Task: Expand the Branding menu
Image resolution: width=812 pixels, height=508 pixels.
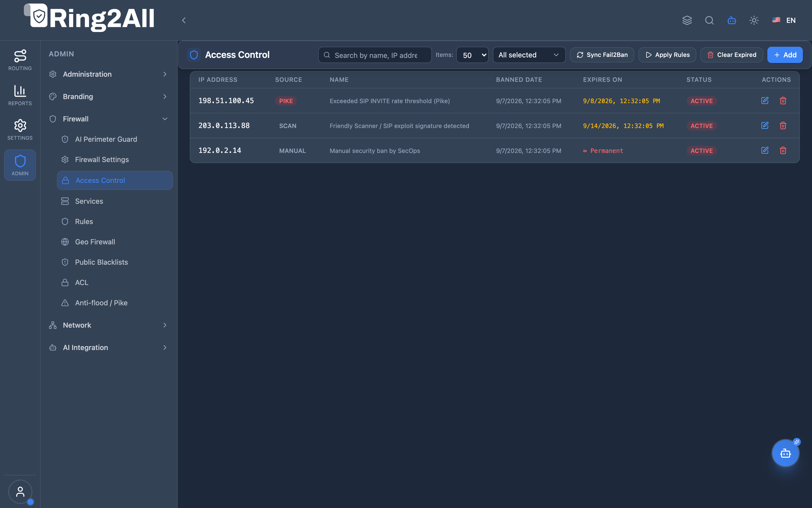Action: [x=108, y=97]
